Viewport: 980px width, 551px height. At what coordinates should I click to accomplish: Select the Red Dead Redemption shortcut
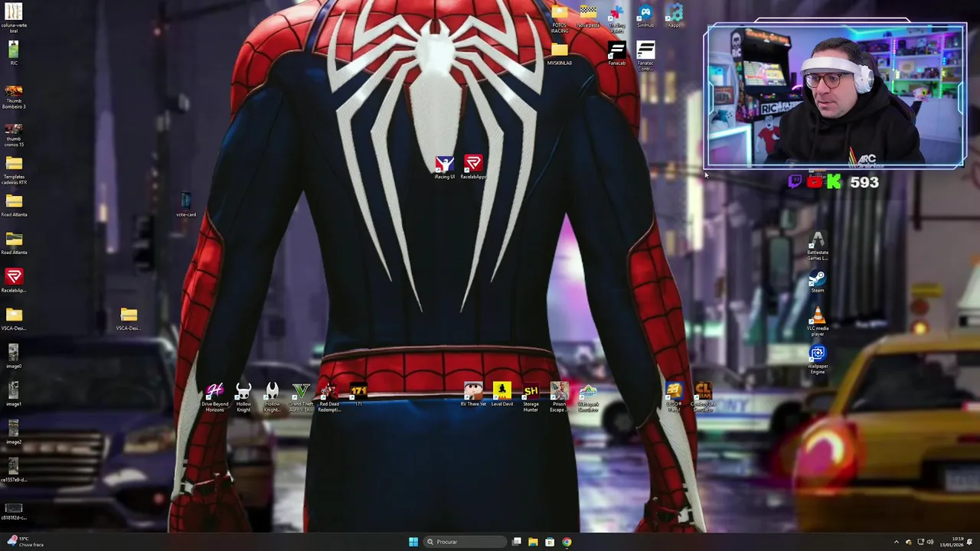point(329,398)
